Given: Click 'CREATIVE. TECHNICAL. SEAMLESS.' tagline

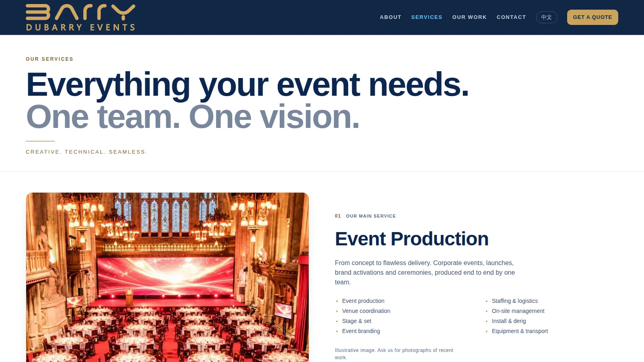Looking at the screenshot, I should [87, 152].
